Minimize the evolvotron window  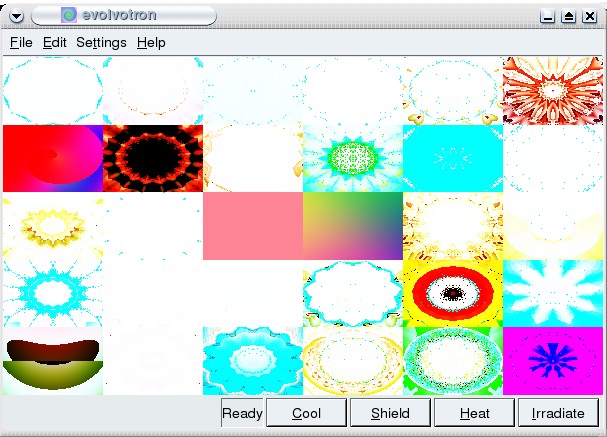(x=547, y=16)
